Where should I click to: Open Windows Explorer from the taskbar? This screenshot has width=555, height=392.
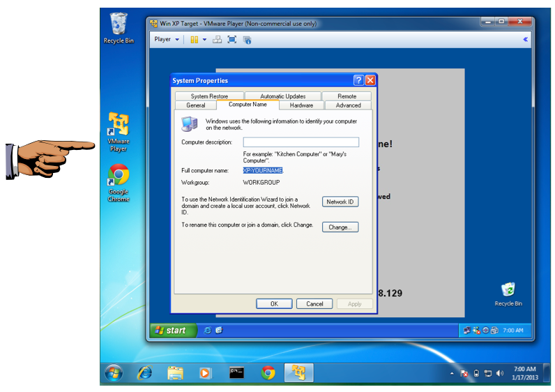[175, 373]
